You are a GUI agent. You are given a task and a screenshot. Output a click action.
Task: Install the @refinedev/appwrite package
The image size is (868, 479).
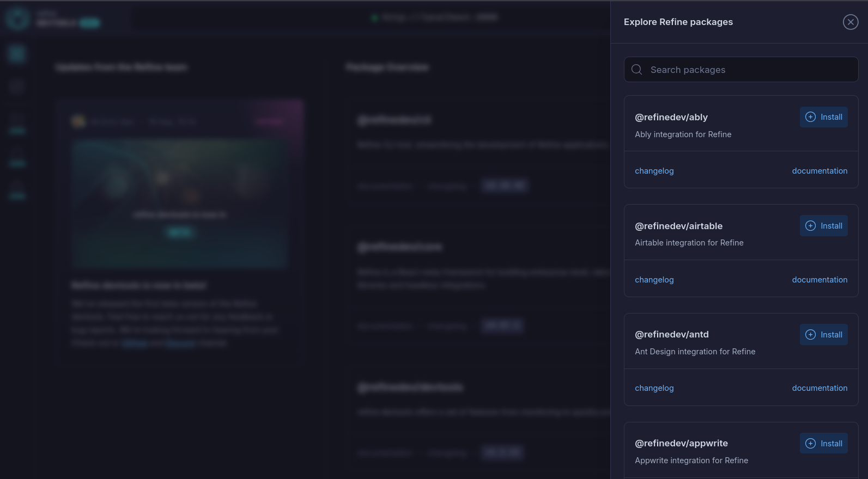[823, 444]
